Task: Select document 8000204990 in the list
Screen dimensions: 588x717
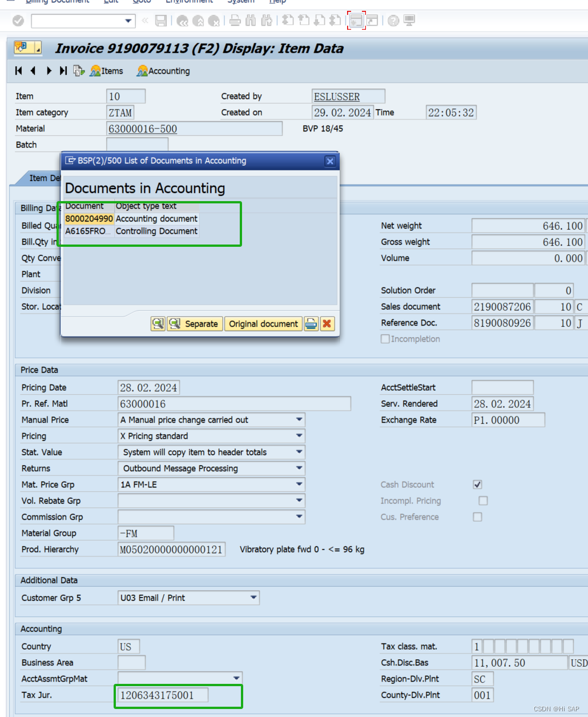Action: click(x=89, y=219)
